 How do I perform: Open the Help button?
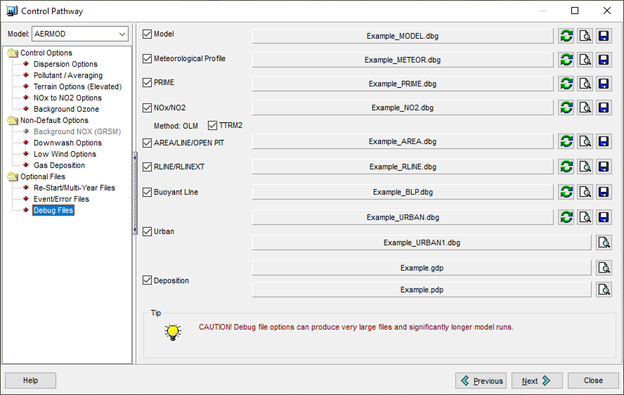coord(31,381)
